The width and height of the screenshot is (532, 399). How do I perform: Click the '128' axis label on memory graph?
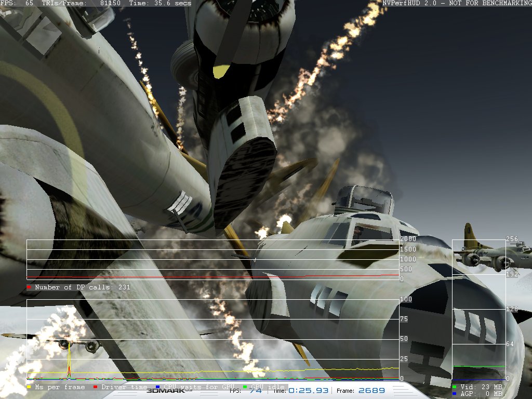point(512,309)
